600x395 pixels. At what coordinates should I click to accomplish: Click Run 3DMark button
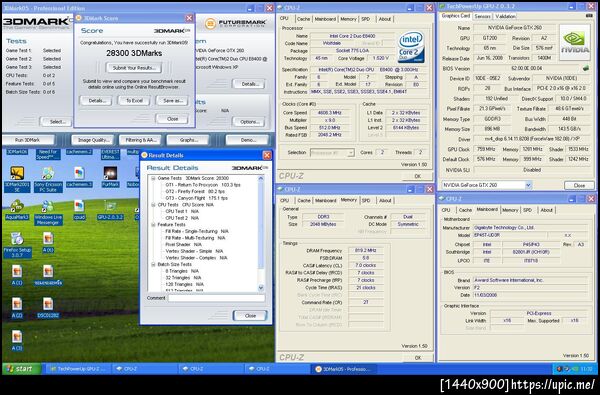[x=28, y=140]
